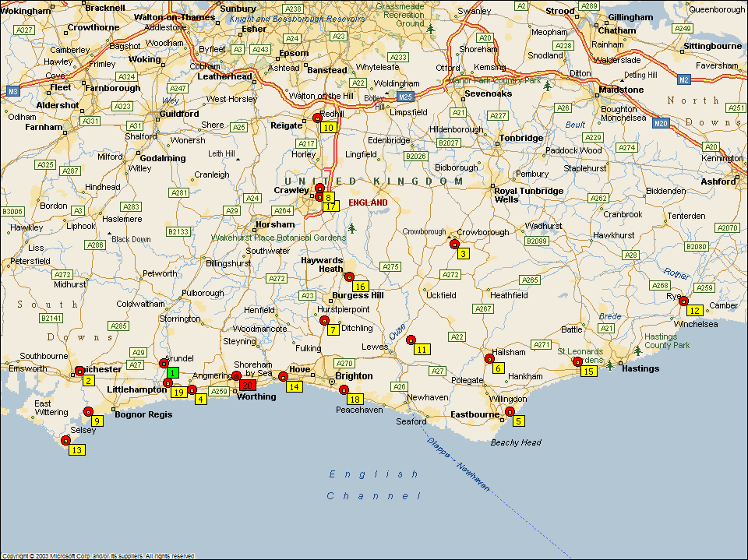Screen dimensions: 748x560
Task: Click the red ENGLAND label
Action: (368, 203)
